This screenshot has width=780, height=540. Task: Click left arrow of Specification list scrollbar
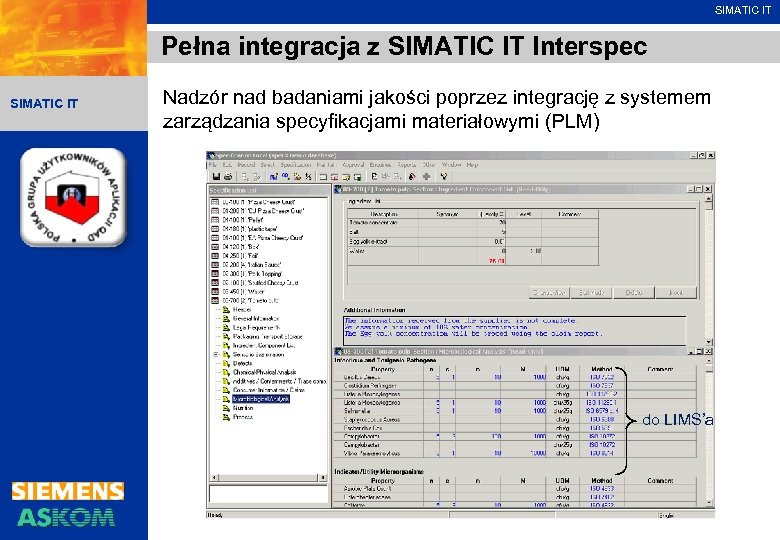click(x=214, y=478)
